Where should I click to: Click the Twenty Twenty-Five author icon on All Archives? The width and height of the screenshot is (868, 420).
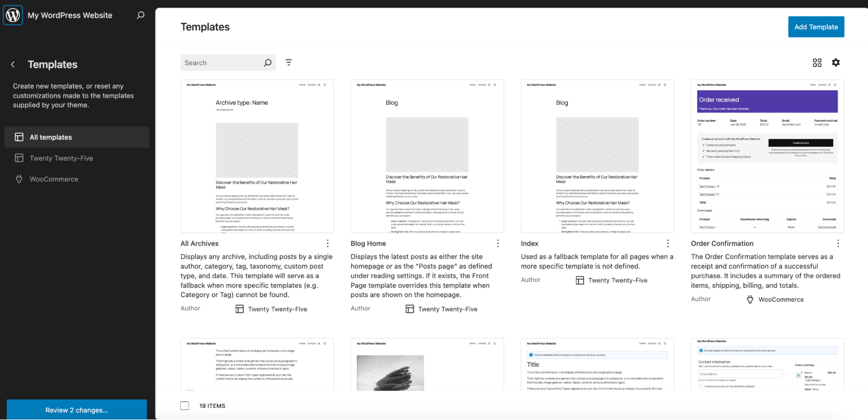pyautogui.click(x=239, y=308)
